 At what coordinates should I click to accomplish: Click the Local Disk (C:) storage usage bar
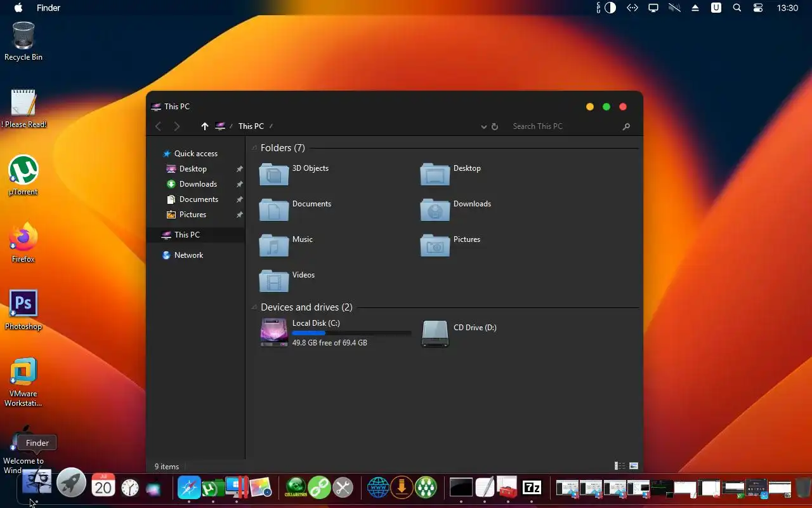[x=351, y=333]
